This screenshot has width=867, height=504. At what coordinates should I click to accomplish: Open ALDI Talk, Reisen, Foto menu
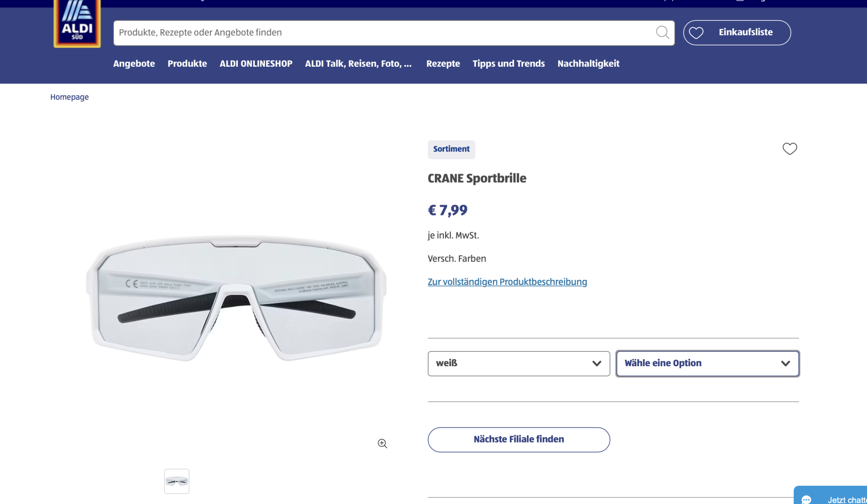tap(358, 64)
